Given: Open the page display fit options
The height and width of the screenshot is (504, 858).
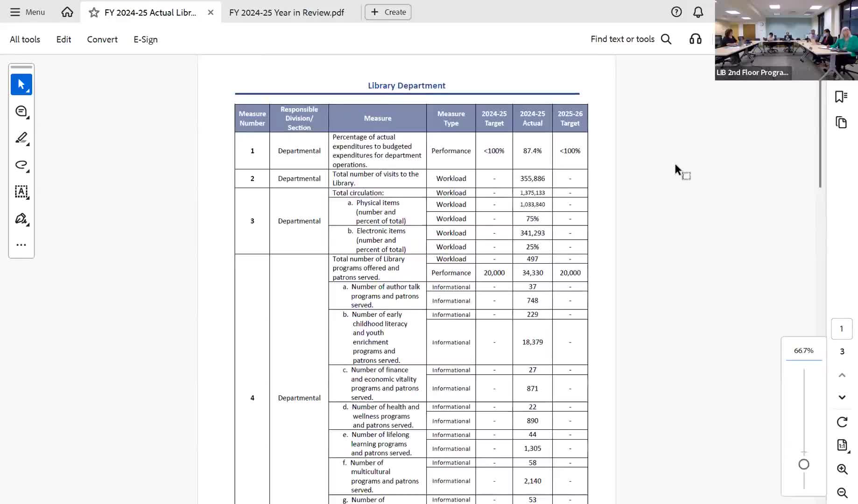Looking at the screenshot, I should pos(842,445).
